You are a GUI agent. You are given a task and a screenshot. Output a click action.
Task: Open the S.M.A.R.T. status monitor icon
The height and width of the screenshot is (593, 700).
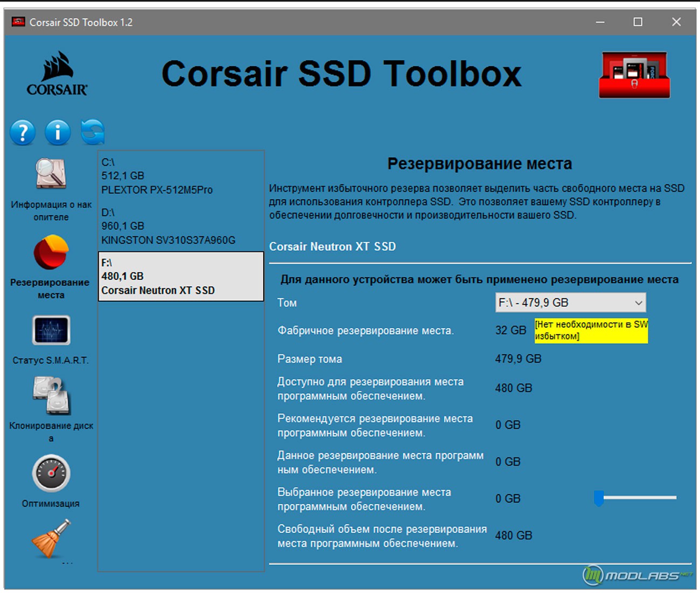(51, 330)
